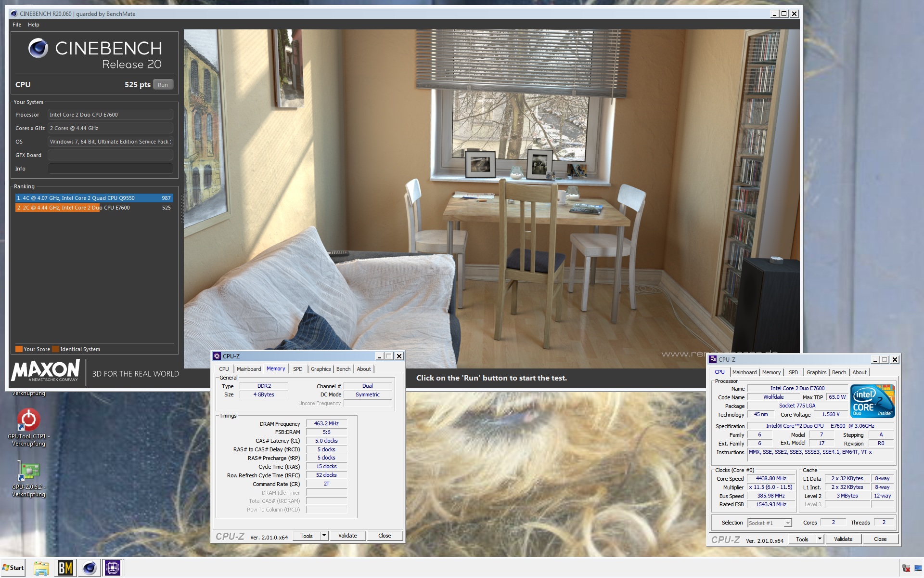Select the E7600 ranking entry
Viewport: 924px width, 578px height.
pyautogui.click(x=94, y=208)
